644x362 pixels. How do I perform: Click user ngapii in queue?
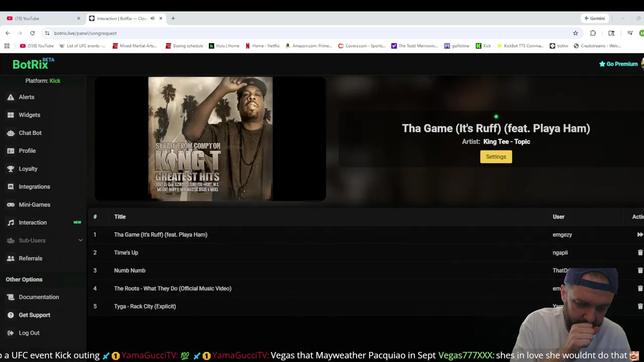click(560, 252)
